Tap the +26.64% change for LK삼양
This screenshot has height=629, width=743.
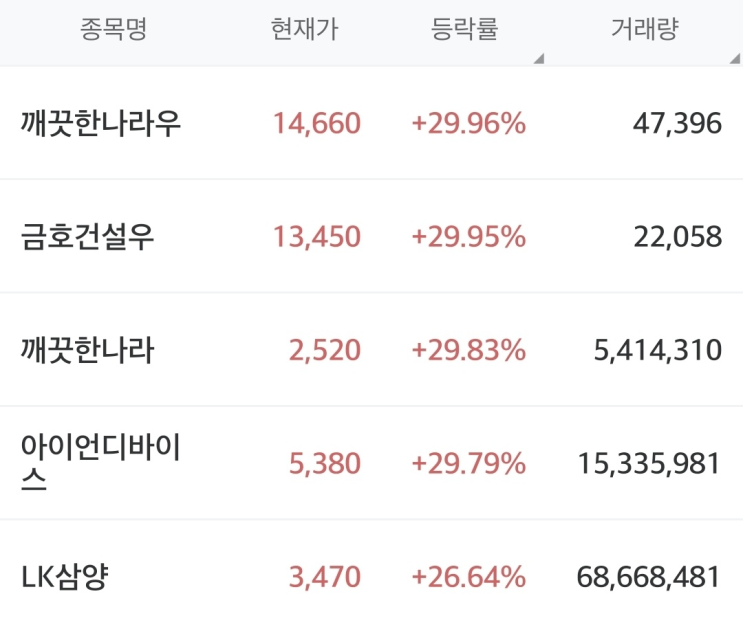[469, 577]
